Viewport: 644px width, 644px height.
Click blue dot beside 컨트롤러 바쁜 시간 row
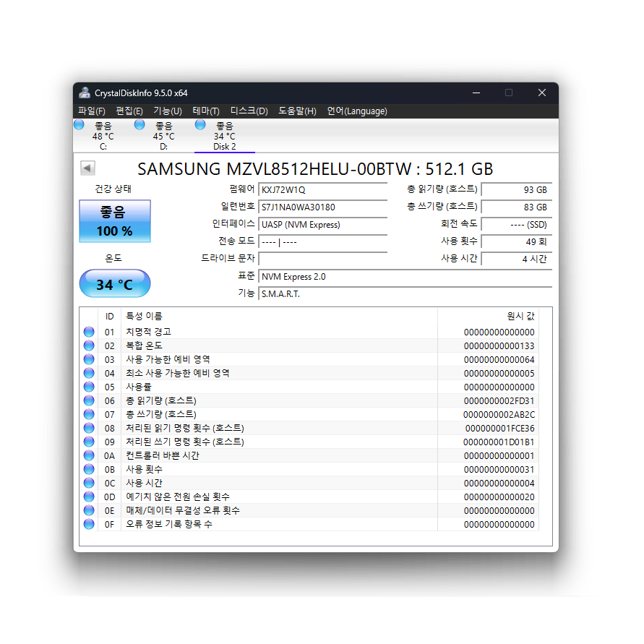[x=88, y=455]
